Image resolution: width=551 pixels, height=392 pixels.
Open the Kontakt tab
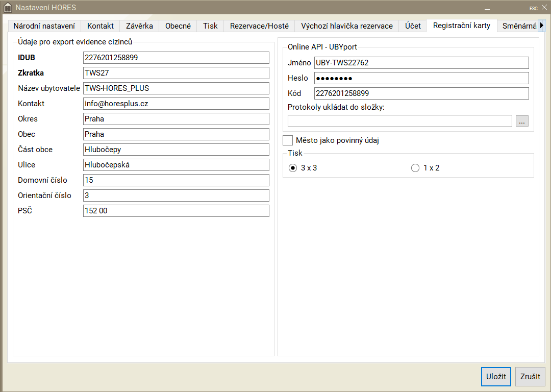(x=101, y=26)
